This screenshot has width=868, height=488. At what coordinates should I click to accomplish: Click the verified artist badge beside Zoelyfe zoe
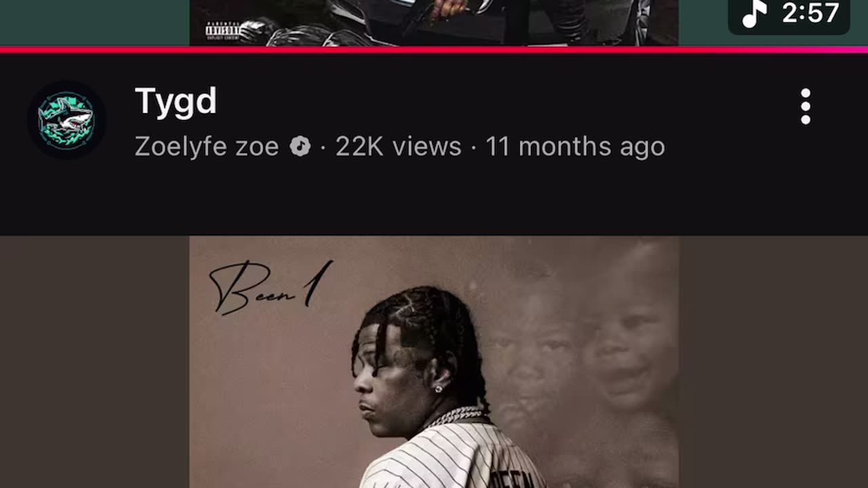(x=300, y=146)
